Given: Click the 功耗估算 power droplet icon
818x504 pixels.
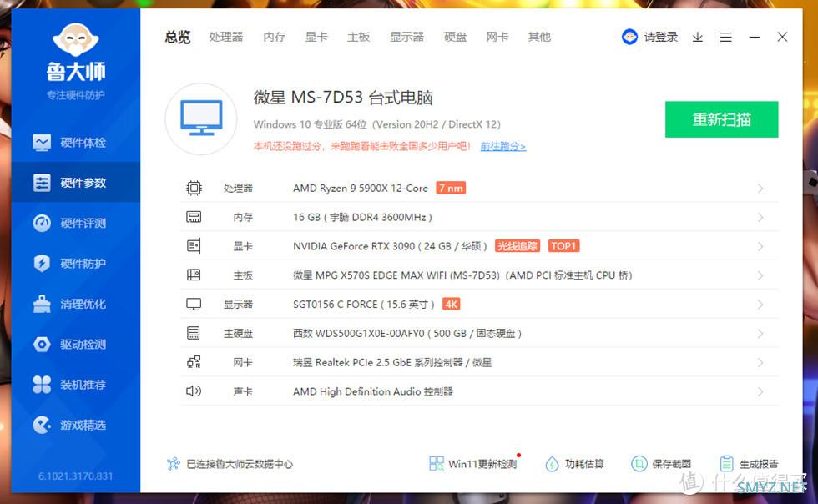Looking at the screenshot, I should [x=552, y=464].
